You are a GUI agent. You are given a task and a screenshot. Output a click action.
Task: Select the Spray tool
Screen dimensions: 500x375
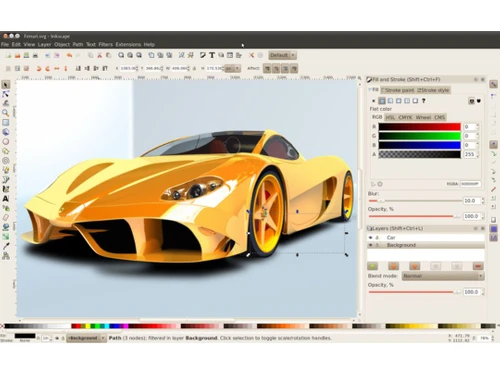click(6, 208)
